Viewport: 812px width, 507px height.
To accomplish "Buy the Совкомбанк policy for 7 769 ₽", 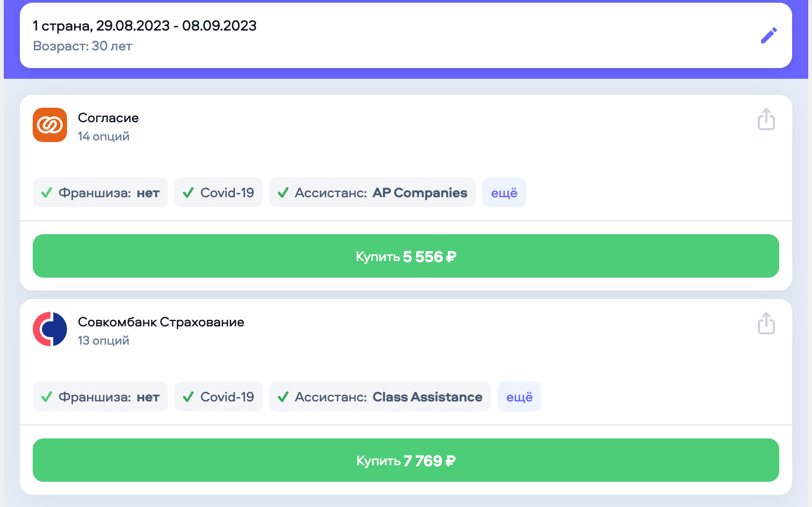I will (x=405, y=460).
